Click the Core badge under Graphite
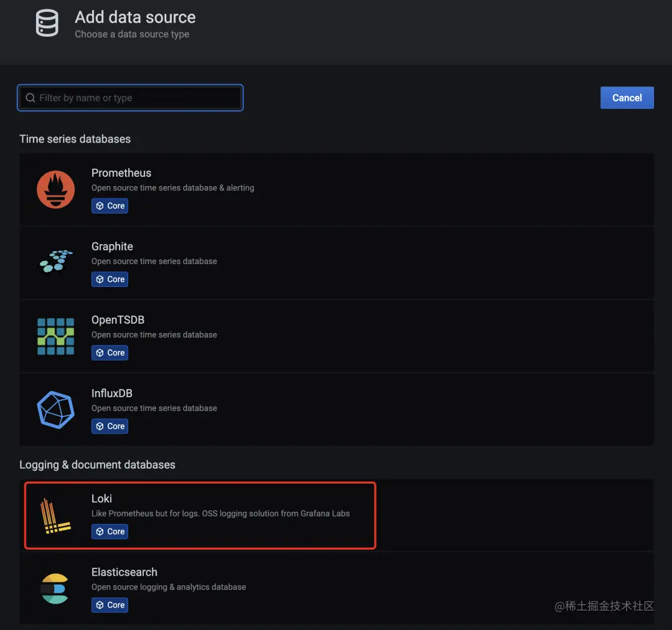Screen dimensions: 672x630 110,279
